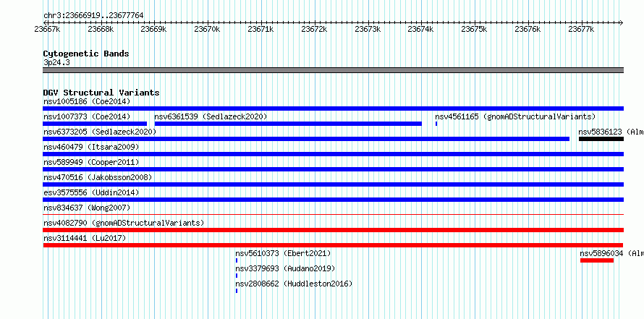Click the nsv3379693 small blue marker
The width and height of the screenshot is (644, 319).
237,276
